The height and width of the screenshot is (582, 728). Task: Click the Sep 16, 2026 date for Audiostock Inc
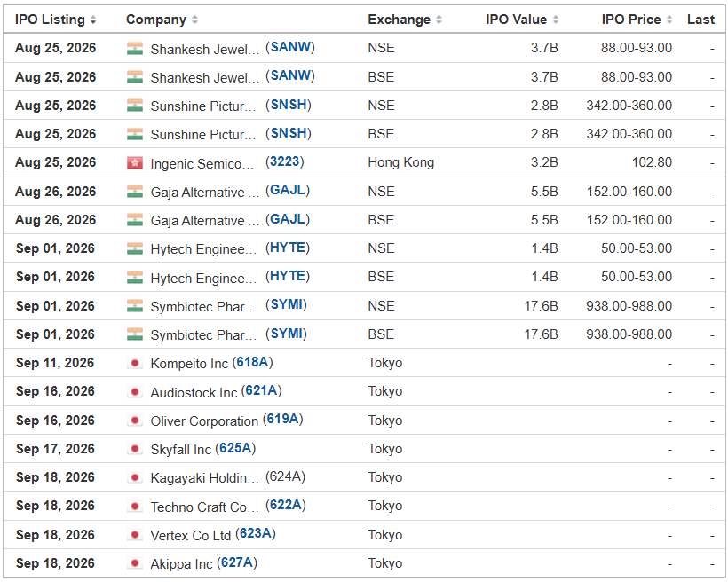55,391
